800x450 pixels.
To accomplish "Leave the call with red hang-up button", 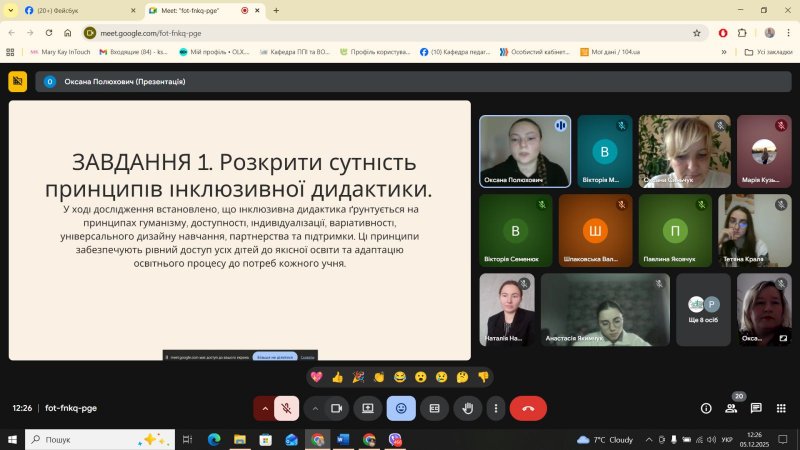I will 528,408.
